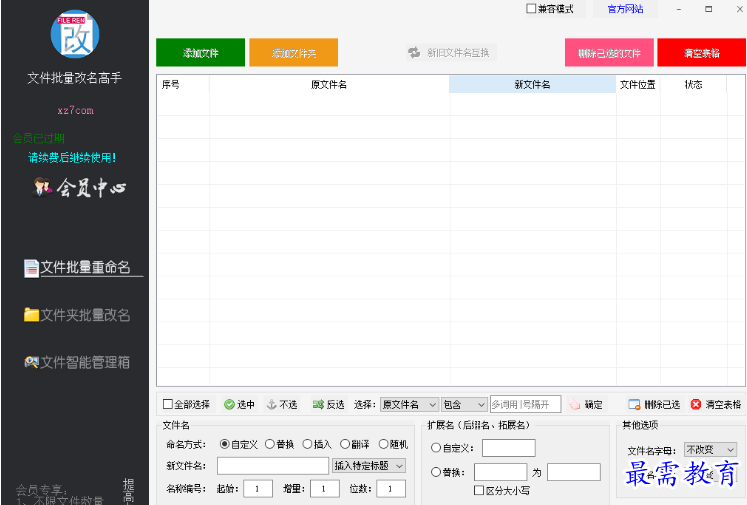The image size is (747, 505).
Task: Select extension 自定义 radio button
Action: [x=435, y=448]
